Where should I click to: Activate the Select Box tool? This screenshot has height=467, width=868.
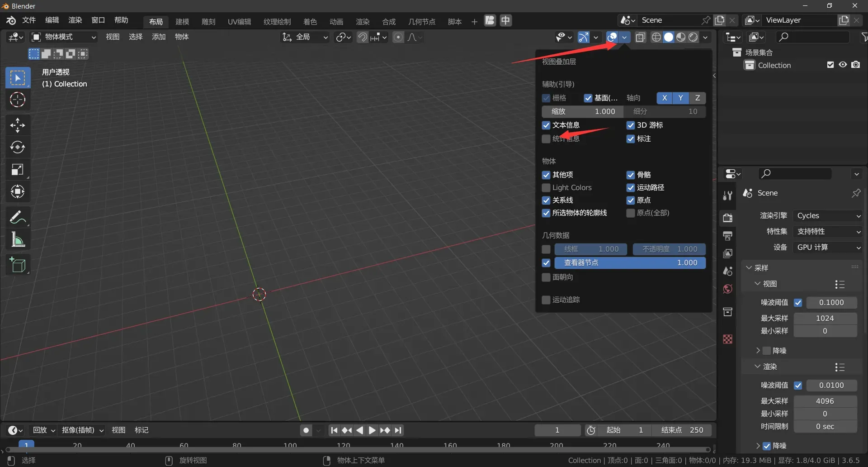pyautogui.click(x=18, y=78)
